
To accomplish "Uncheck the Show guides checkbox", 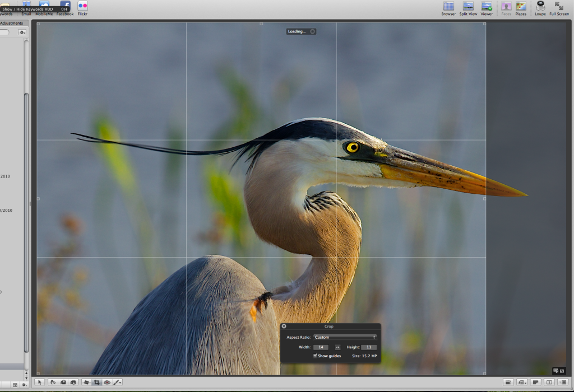I will point(315,356).
